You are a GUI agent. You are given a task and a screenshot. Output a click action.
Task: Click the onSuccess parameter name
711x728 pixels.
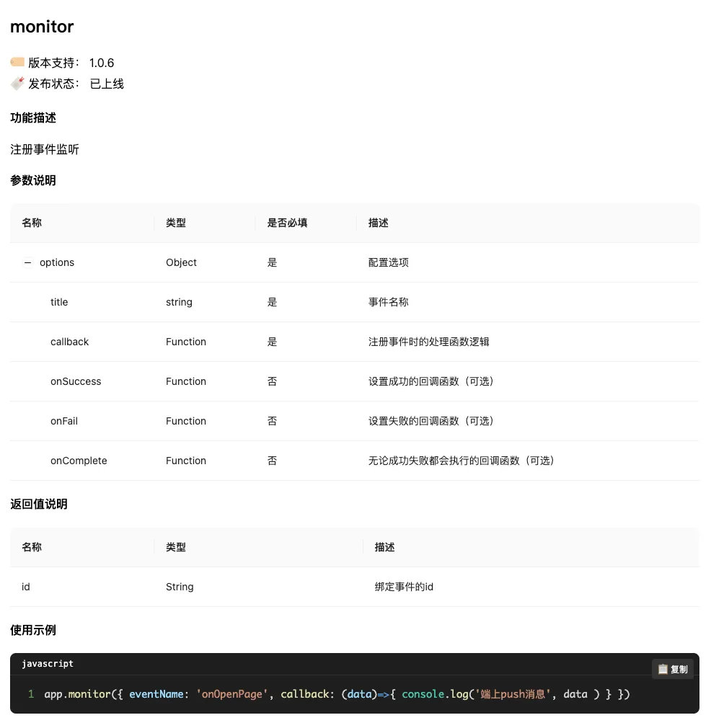click(x=75, y=381)
